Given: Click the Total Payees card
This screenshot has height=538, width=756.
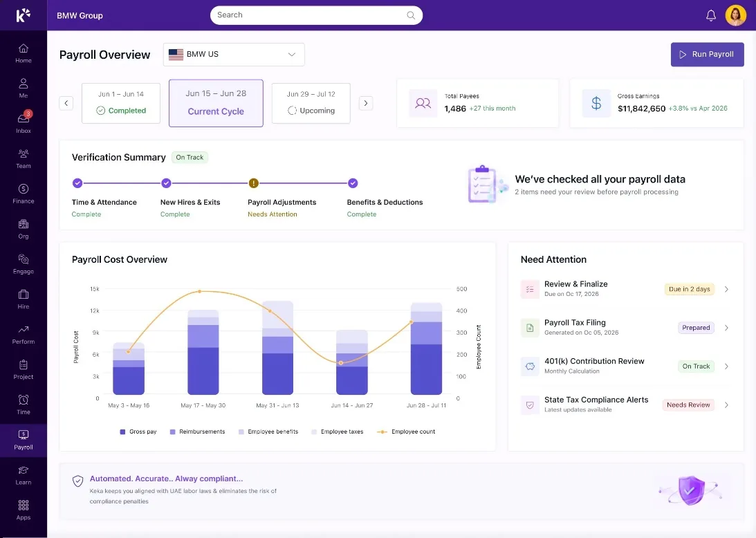Looking at the screenshot, I should [x=477, y=103].
